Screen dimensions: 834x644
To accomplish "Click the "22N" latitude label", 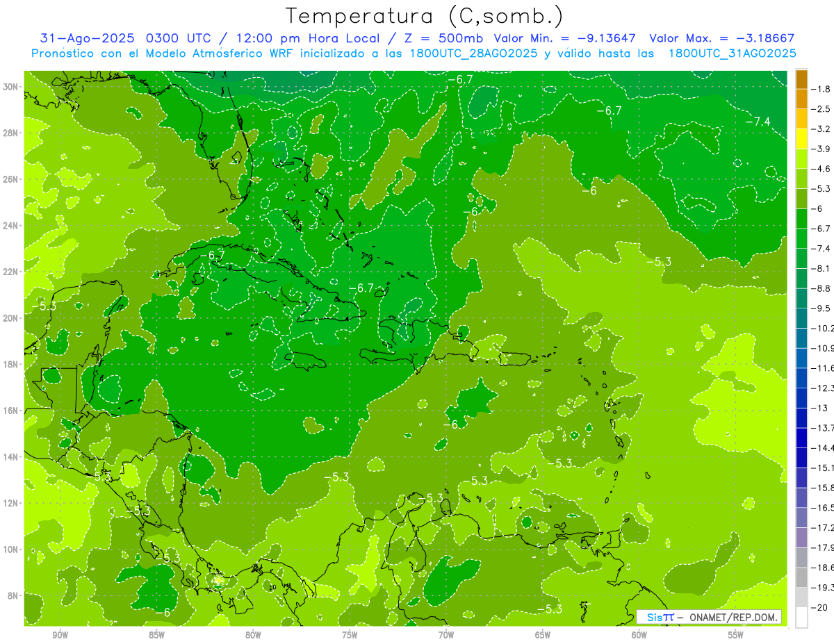I will [x=11, y=272].
